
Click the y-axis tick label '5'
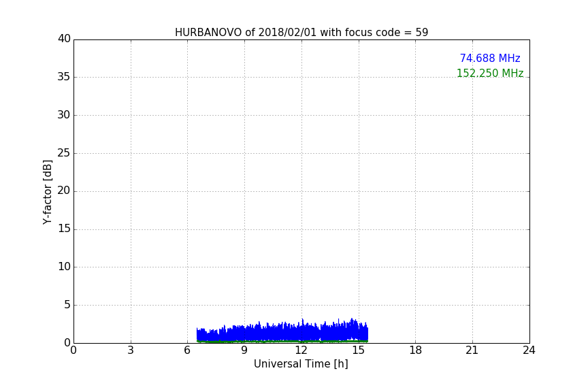coord(67,305)
